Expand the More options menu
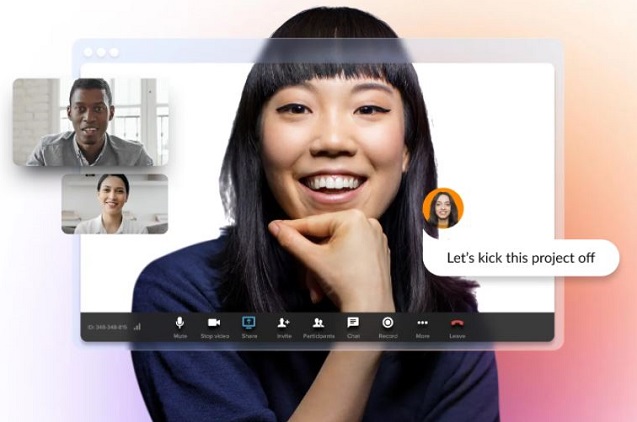Viewport: 637px width, 422px height. point(422,325)
